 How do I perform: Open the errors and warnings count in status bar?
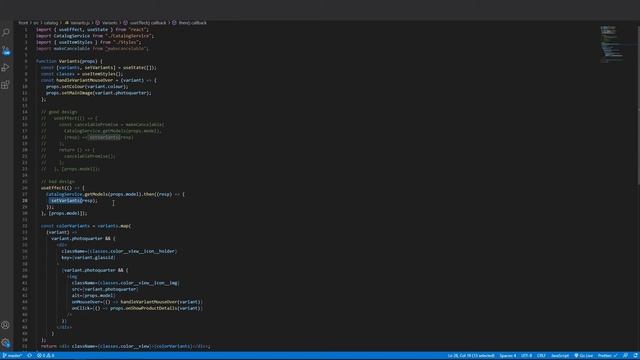point(45,356)
